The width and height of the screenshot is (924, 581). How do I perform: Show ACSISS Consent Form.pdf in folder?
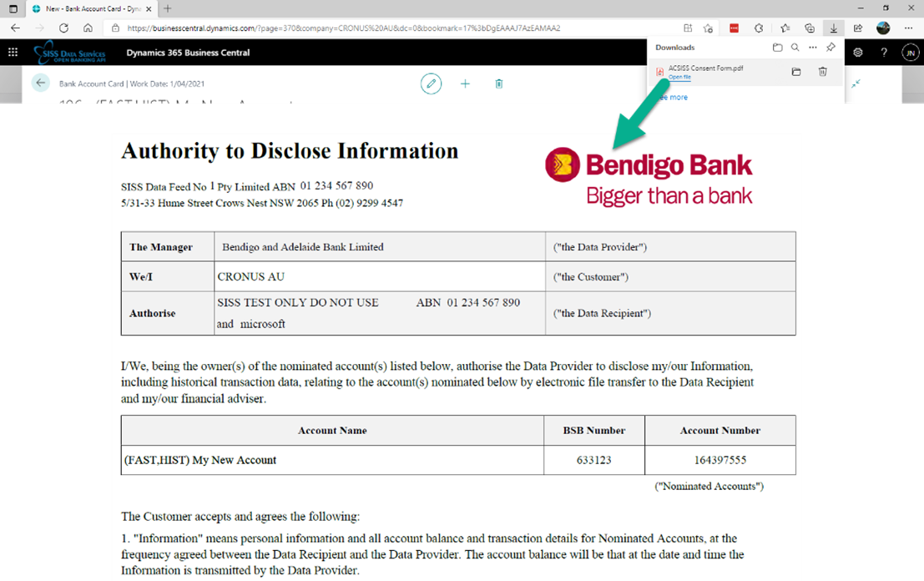[x=796, y=72]
